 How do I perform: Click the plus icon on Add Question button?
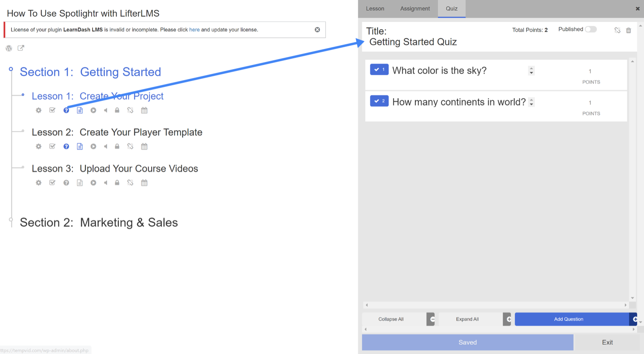(633, 319)
